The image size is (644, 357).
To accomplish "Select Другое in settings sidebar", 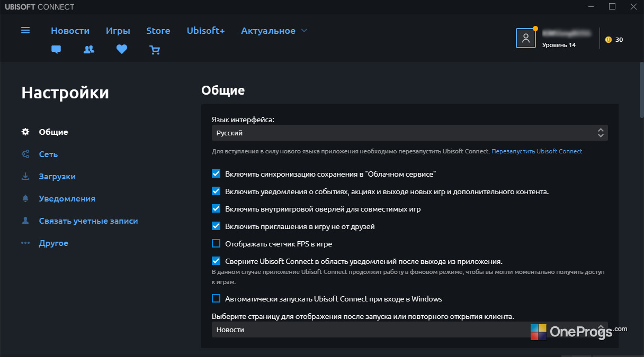I will pos(53,243).
